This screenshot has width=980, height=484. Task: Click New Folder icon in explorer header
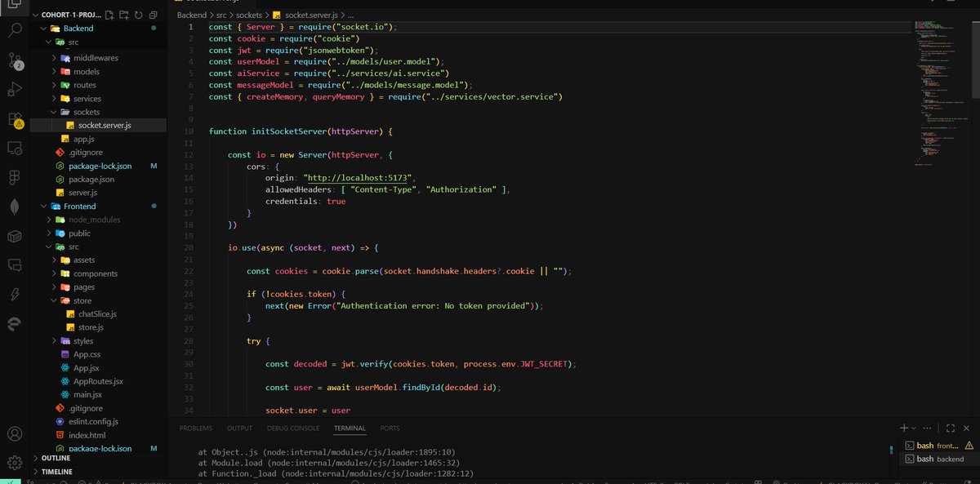click(x=124, y=15)
